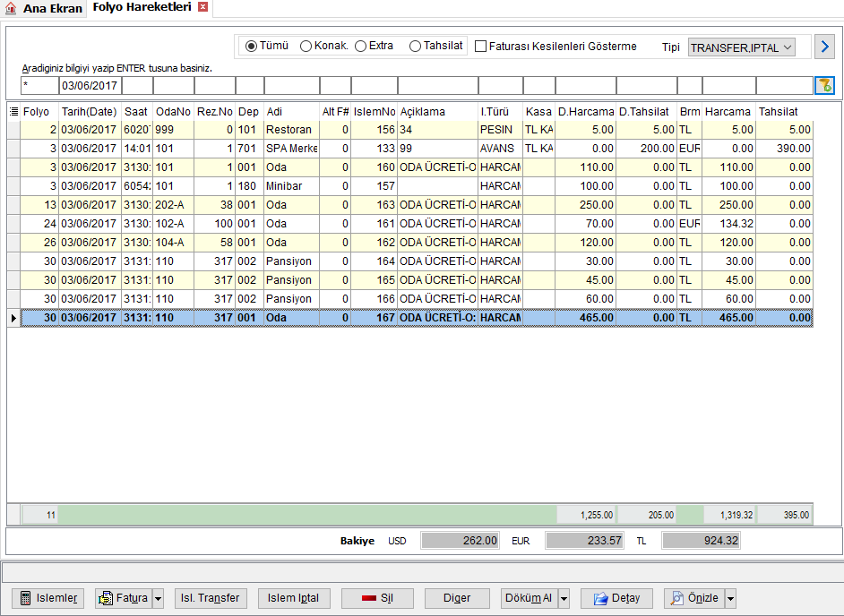Open the Tipi TRANSFER,IPTAL dropdown
This screenshot has height=616, width=844.
[741, 47]
